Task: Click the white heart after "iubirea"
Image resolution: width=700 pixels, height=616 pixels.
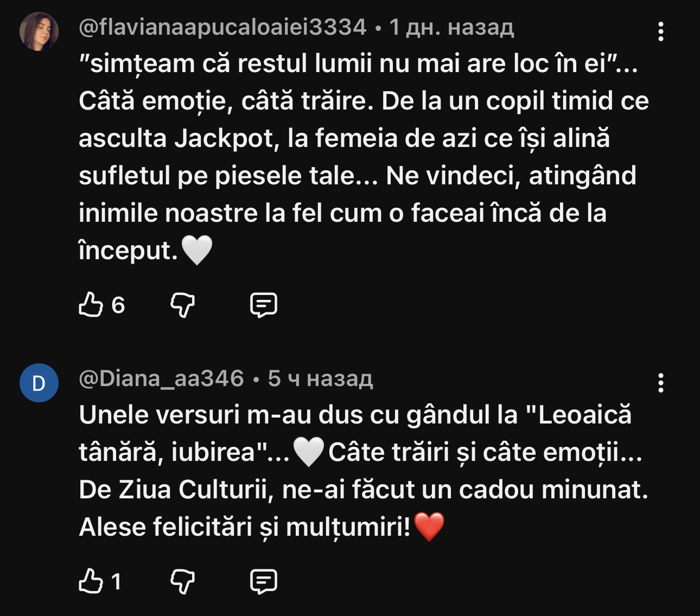Action: click(309, 452)
